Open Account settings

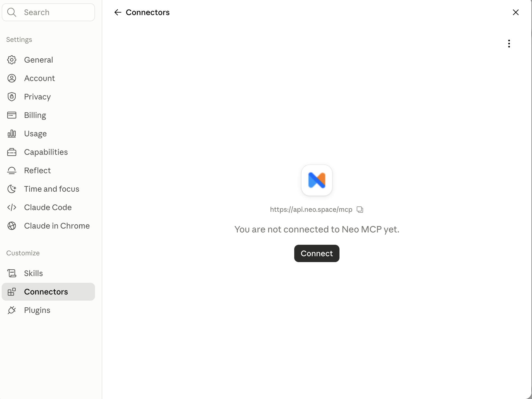pos(48,78)
